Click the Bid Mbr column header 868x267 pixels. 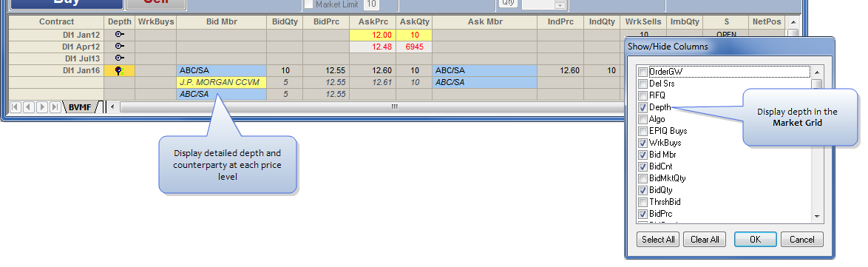(221, 22)
